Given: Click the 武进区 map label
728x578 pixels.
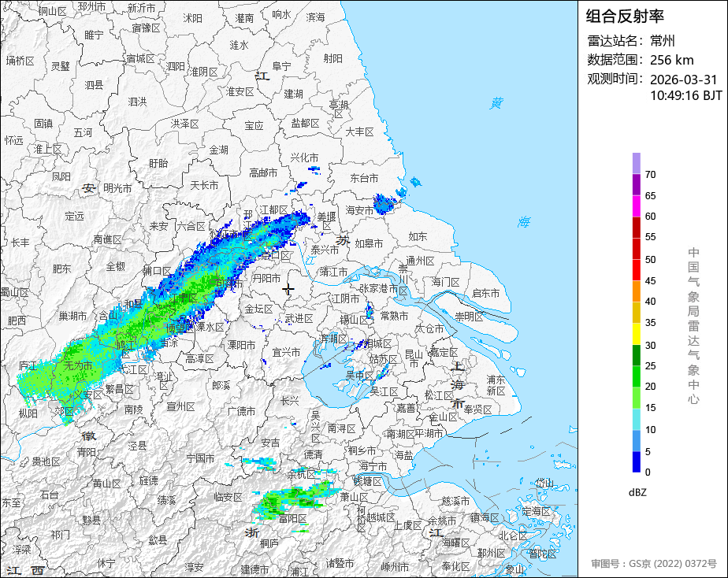Looking at the screenshot, I should pyautogui.click(x=299, y=318).
